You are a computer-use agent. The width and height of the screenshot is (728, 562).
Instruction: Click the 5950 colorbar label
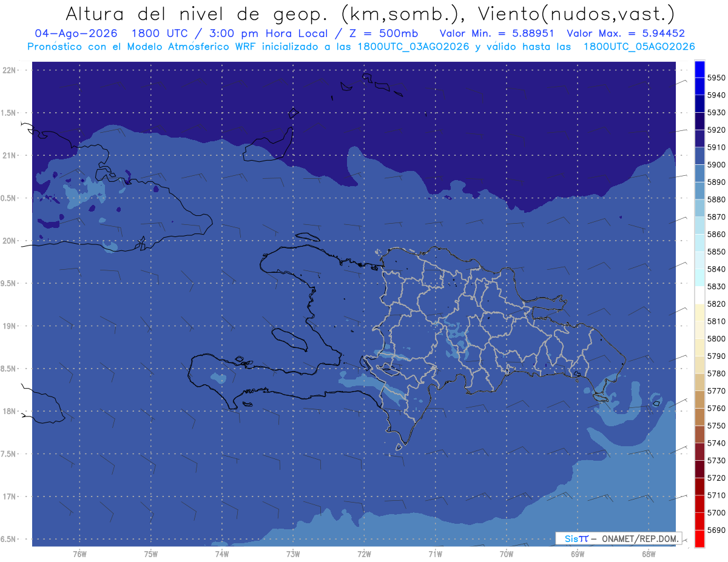click(x=716, y=78)
